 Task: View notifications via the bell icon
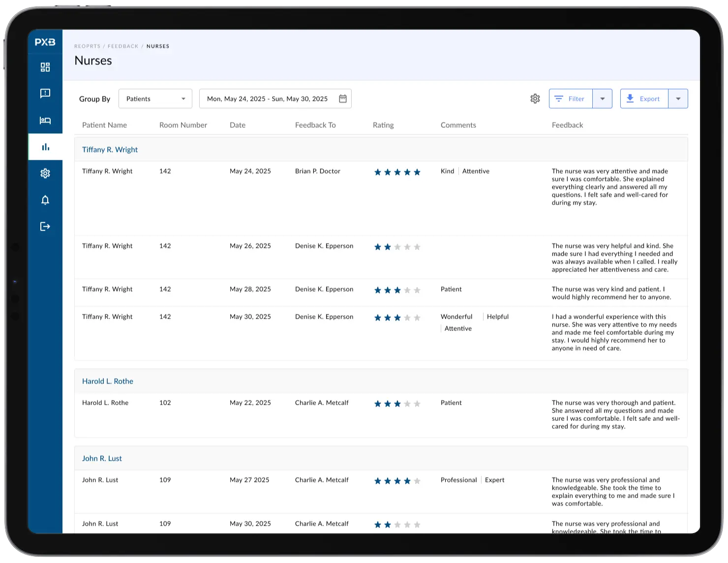pos(45,200)
